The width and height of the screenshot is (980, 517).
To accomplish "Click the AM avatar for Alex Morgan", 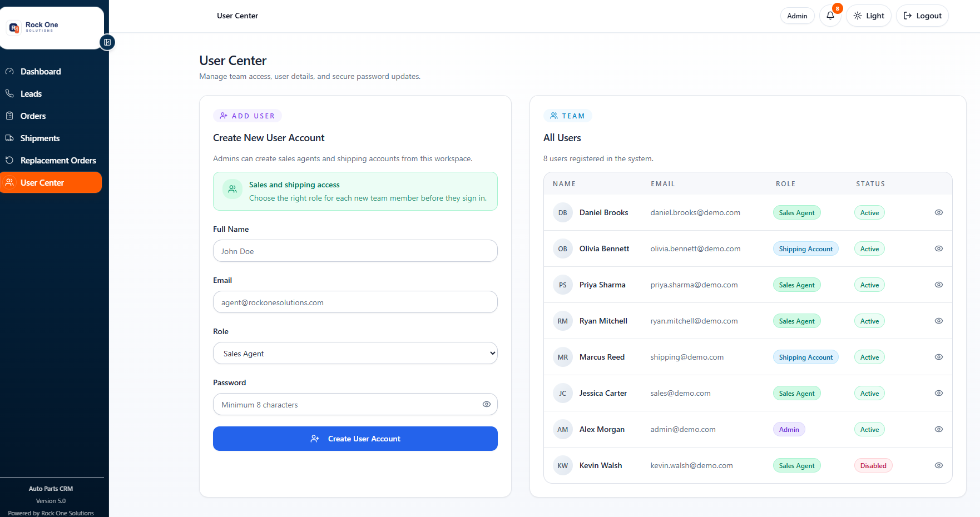I will pyautogui.click(x=563, y=429).
